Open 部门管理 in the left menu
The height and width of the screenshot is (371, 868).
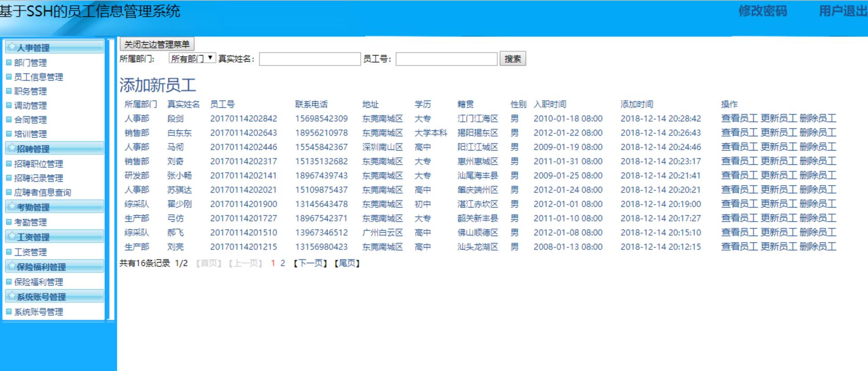pos(30,63)
